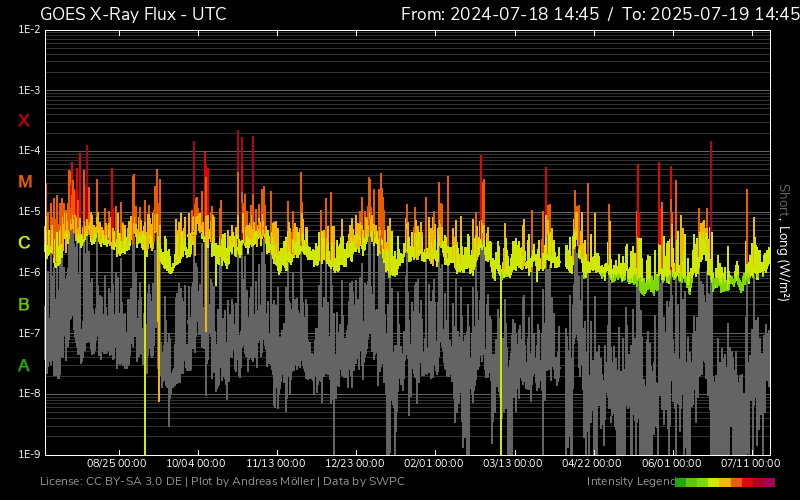
Task: Click the Intensity Legend label text
Action: click(629, 482)
